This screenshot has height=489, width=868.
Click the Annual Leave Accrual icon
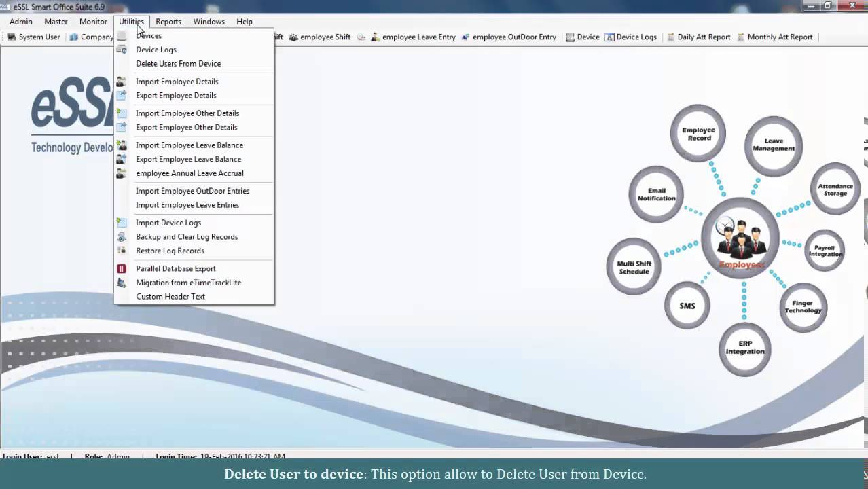122,173
